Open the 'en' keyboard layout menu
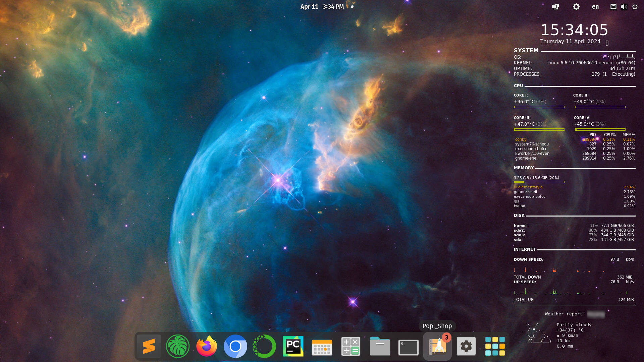644x362 pixels. click(595, 7)
